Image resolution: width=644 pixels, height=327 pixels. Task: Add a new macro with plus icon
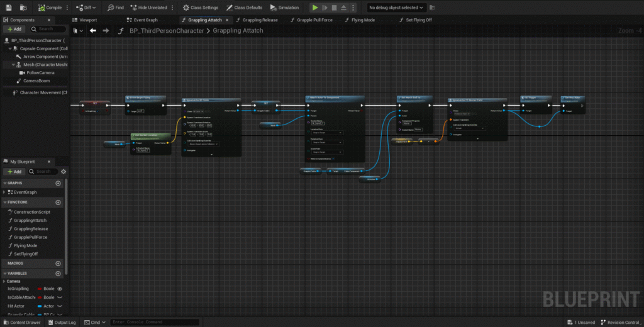click(x=58, y=263)
